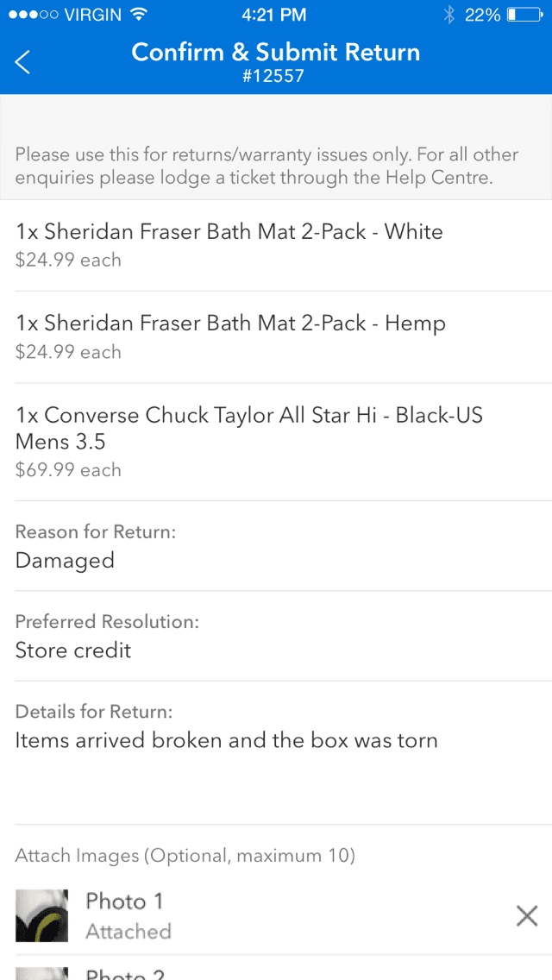Tap the Photo 1 Attached label
552x980 pixels.
(x=129, y=931)
